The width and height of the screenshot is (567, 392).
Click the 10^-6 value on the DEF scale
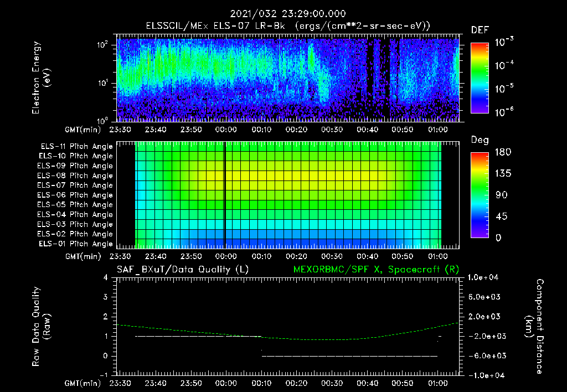coord(504,112)
